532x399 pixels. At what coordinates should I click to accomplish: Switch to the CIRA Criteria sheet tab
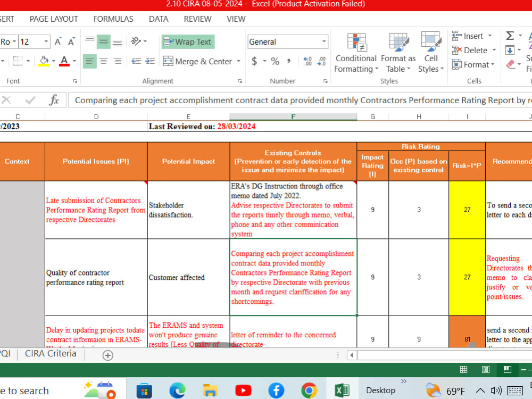[x=51, y=354]
